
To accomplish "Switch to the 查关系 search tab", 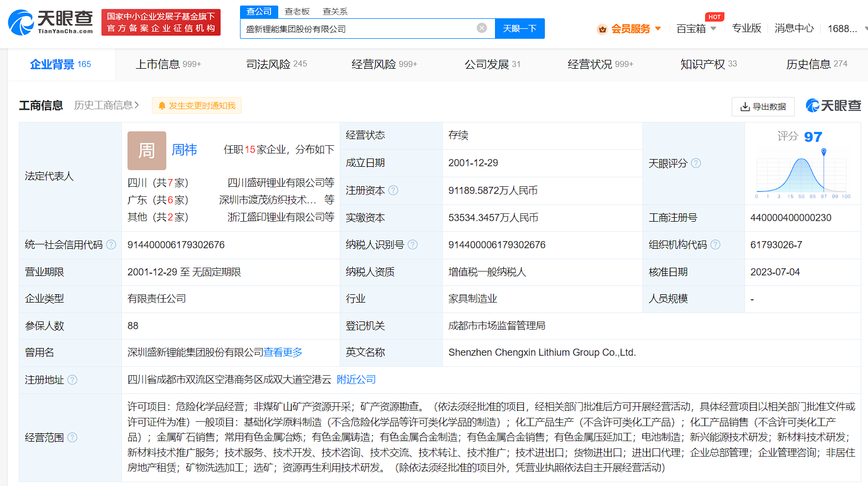I will pos(335,11).
